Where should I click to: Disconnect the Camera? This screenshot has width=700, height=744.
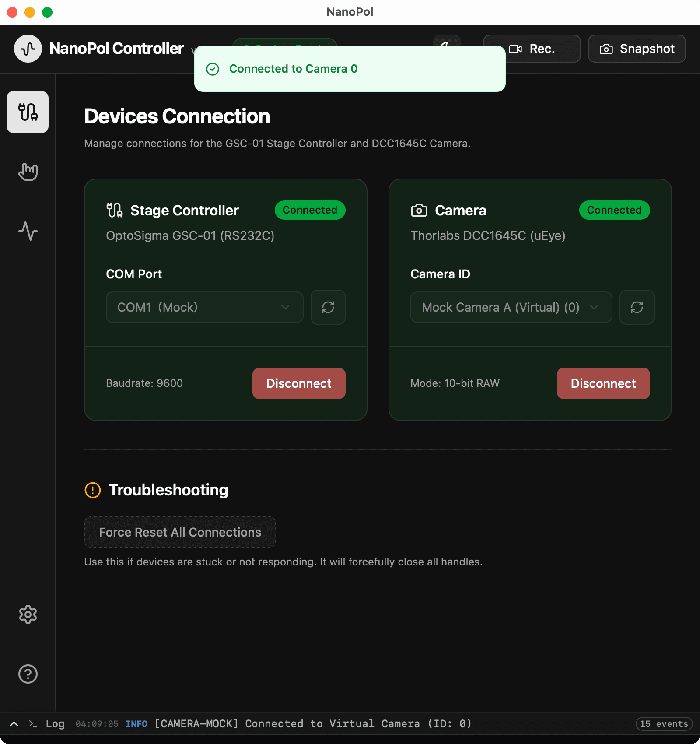click(x=603, y=383)
